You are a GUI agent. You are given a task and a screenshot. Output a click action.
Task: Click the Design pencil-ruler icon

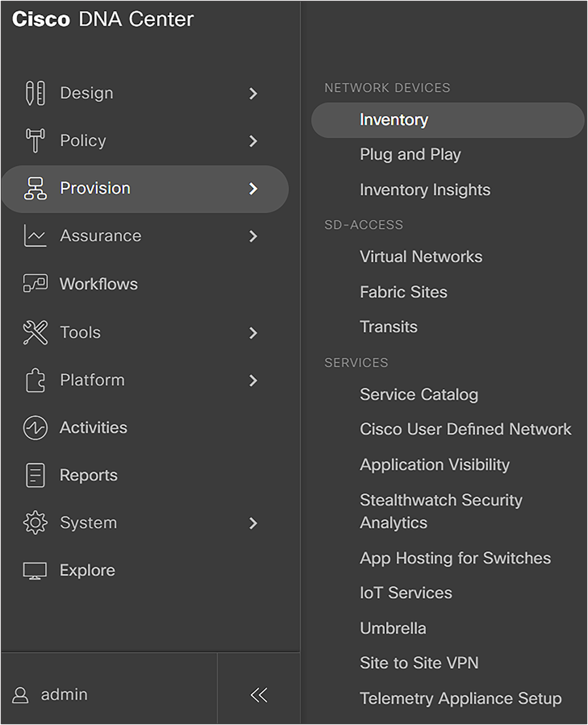[35, 93]
